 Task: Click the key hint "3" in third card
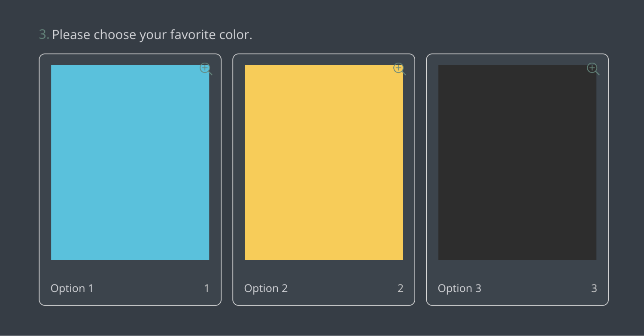click(x=594, y=288)
